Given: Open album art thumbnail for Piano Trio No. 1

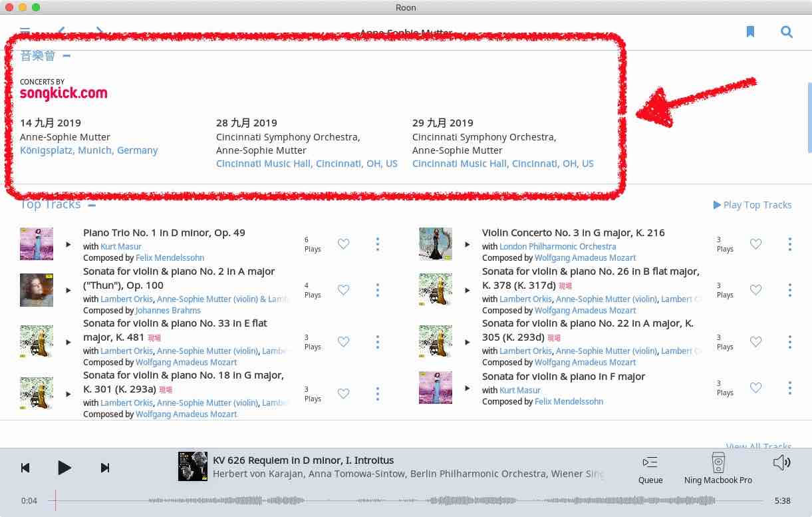Looking at the screenshot, I should [37, 244].
